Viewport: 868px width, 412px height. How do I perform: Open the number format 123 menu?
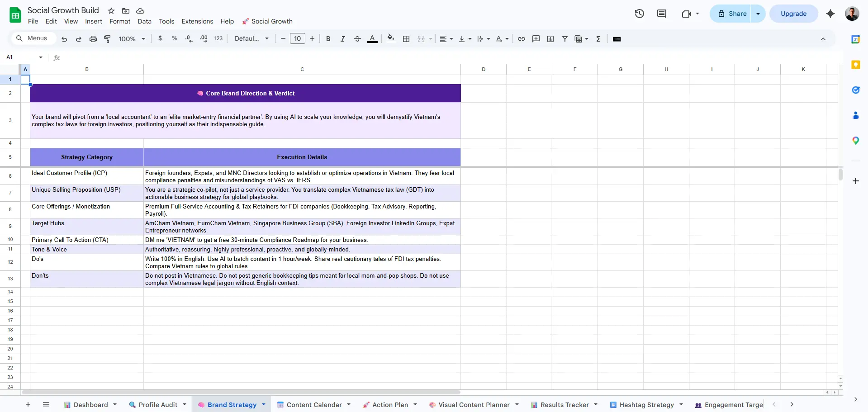click(218, 38)
